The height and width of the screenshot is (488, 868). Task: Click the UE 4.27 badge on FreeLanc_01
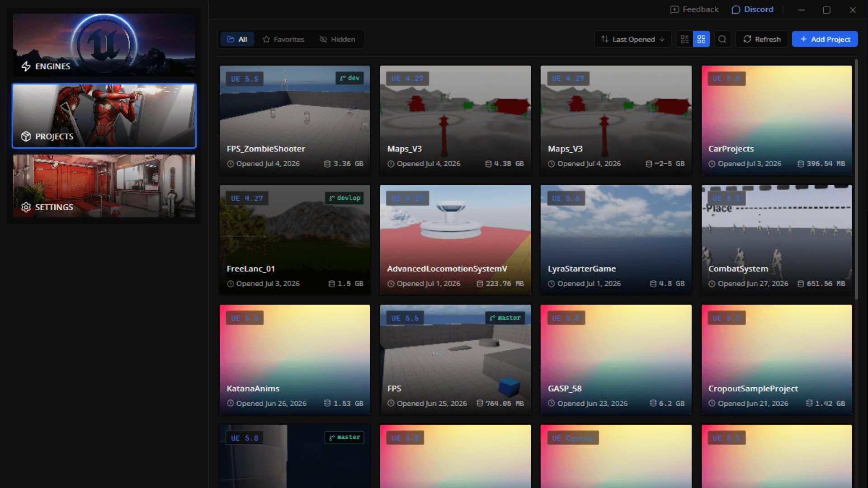(247, 198)
